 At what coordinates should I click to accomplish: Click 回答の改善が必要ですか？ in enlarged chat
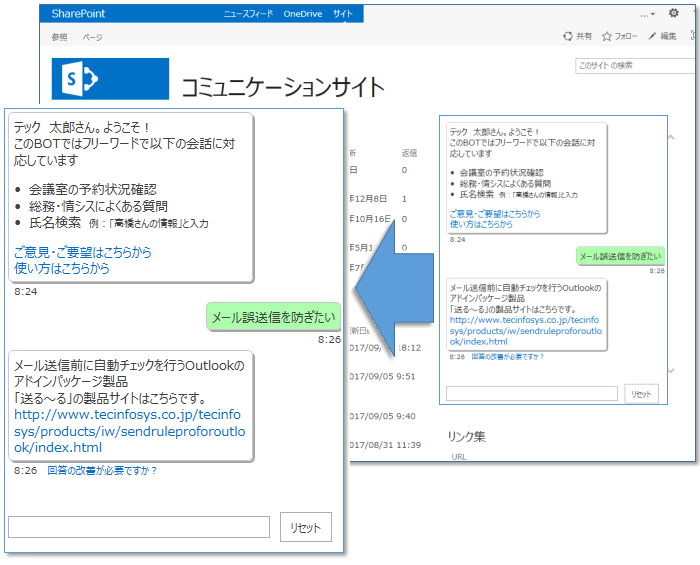pyautogui.click(x=102, y=470)
